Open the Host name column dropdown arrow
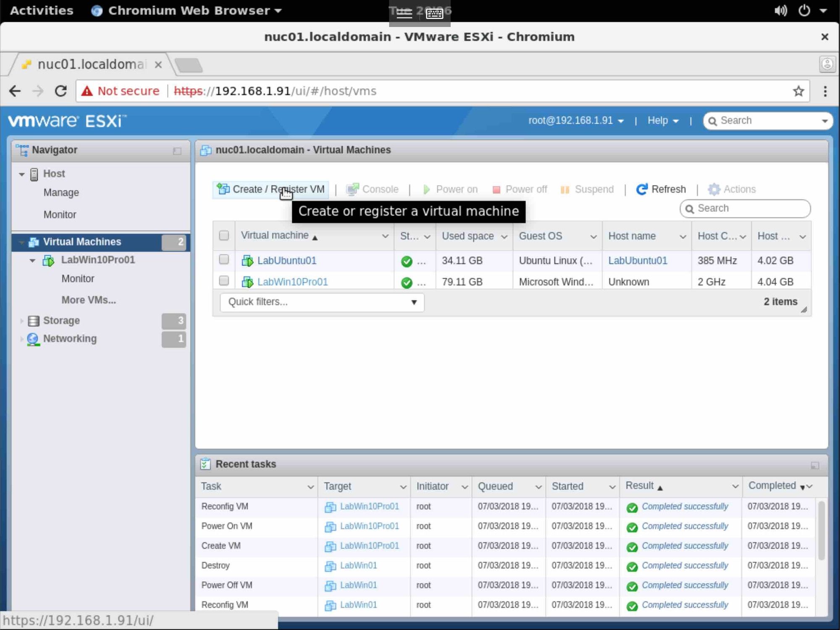Viewport: 840px width, 630px height. (683, 237)
